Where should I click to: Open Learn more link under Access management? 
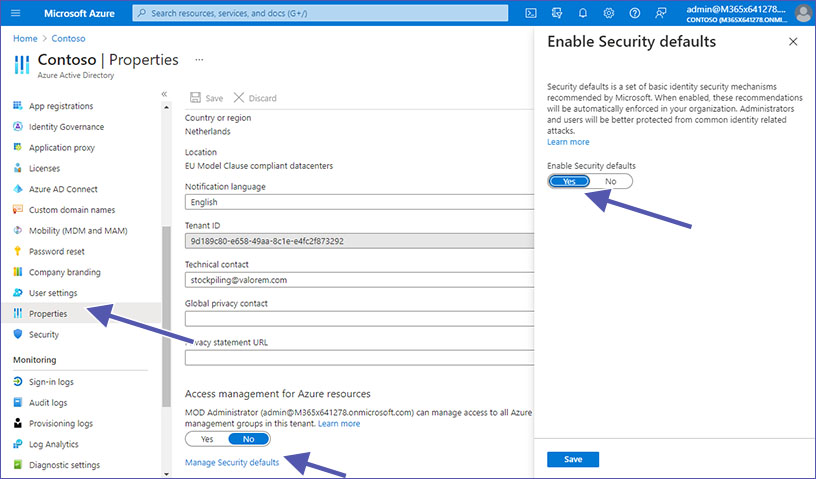[x=339, y=423]
